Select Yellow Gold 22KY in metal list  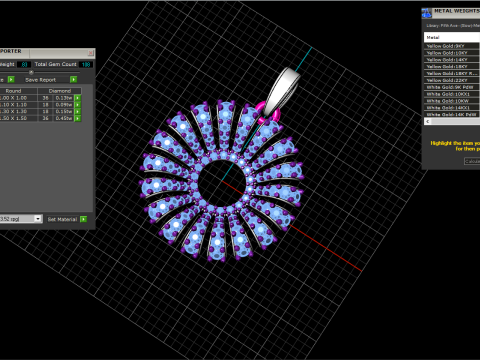[452, 80]
